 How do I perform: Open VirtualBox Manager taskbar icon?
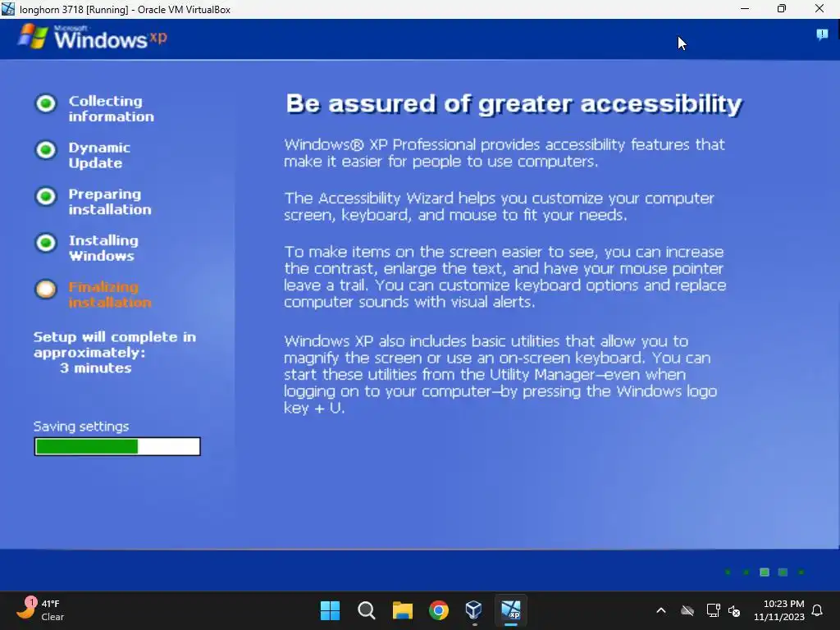pos(474,610)
